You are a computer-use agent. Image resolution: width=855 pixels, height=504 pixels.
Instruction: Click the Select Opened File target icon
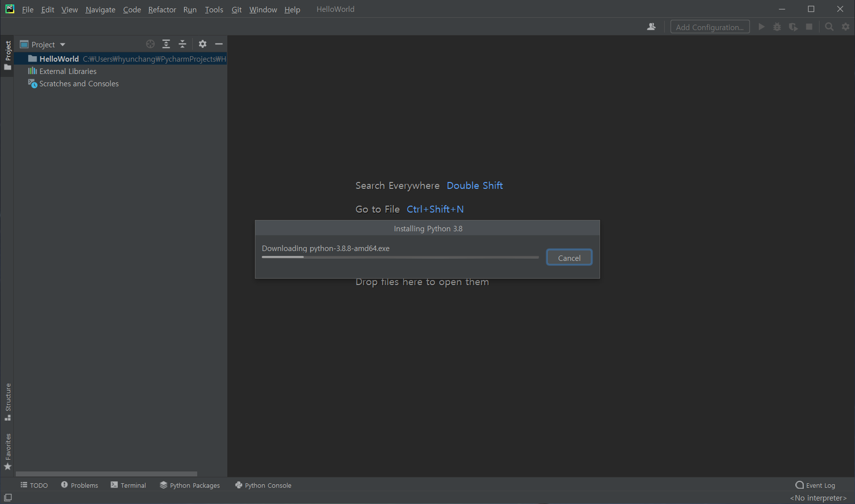(x=150, y=44)
